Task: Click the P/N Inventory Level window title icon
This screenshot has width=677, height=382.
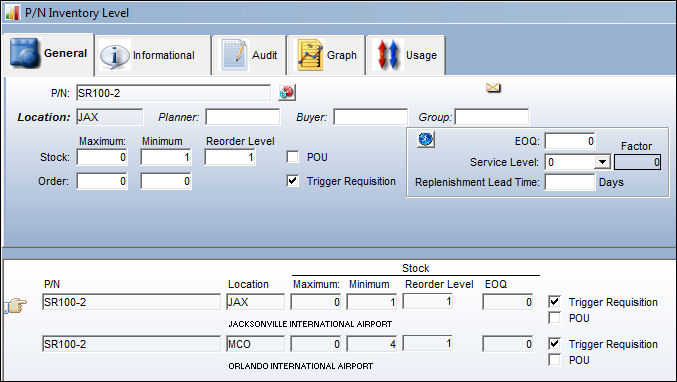Action: (x=12, y=13)
